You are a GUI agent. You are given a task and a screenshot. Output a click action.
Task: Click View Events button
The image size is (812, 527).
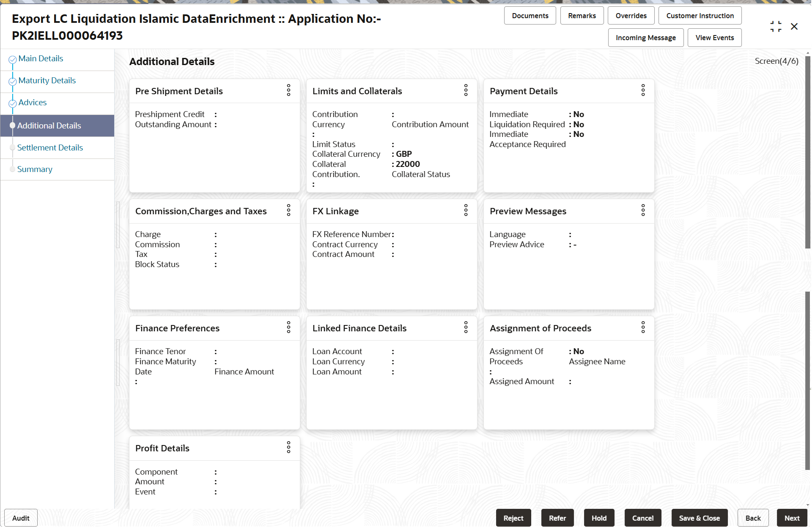tap(714, 38)
